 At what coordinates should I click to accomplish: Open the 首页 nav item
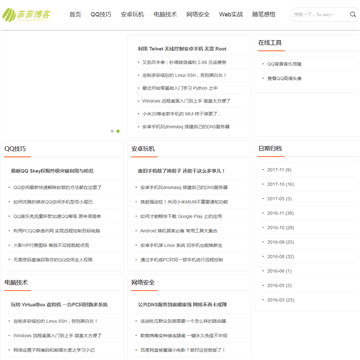[75, 14]
